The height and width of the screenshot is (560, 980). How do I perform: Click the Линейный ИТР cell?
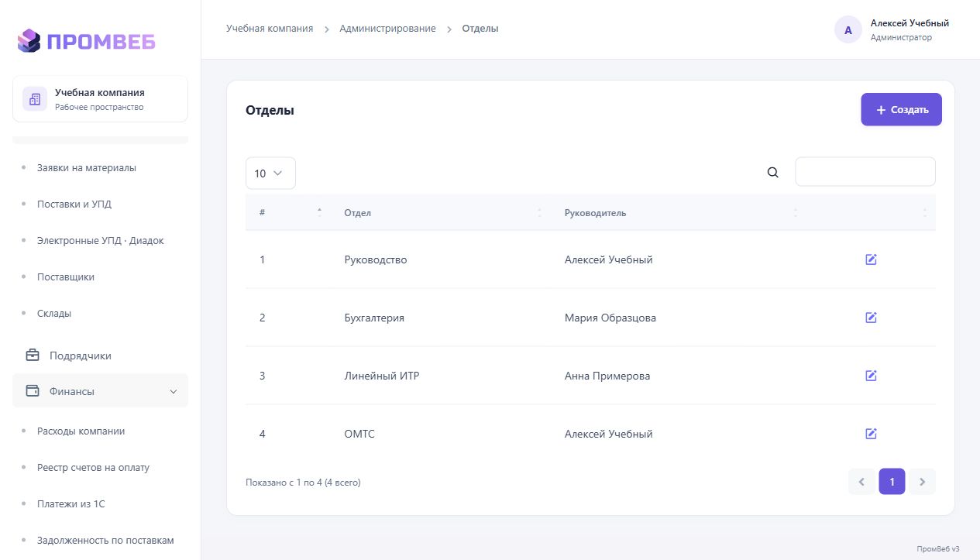tap(382, 376)
